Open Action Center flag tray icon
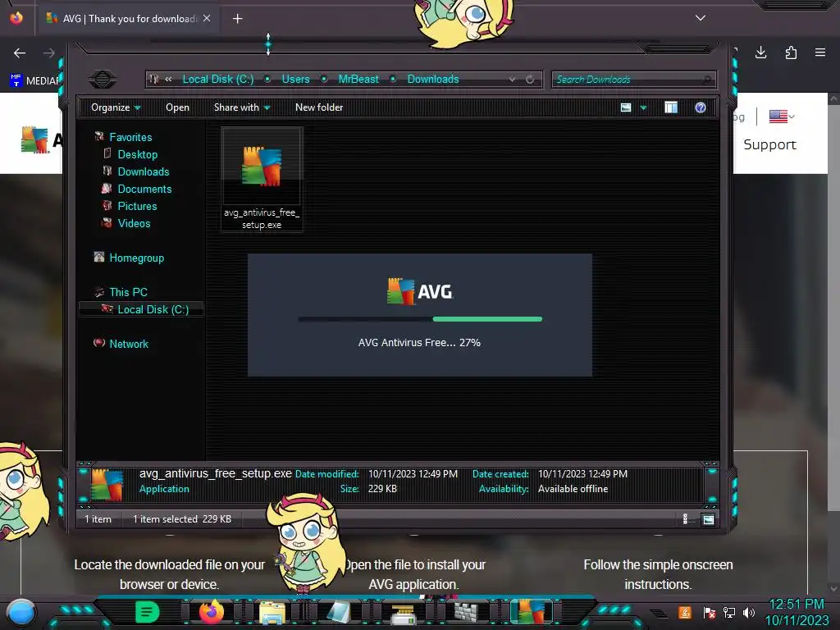Image resolution: width=840 pixels, height=630 pixels. pos(710,612)
